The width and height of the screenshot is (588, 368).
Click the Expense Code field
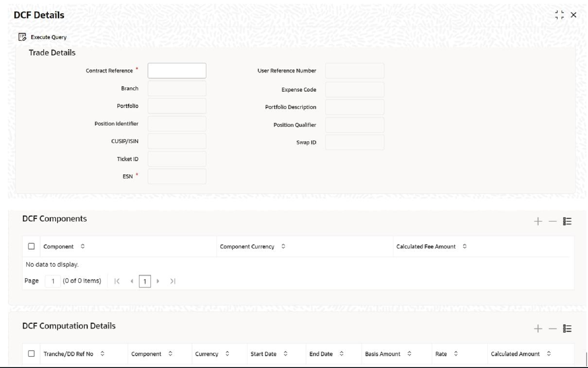pyautogui.click(x=355, y=89)
